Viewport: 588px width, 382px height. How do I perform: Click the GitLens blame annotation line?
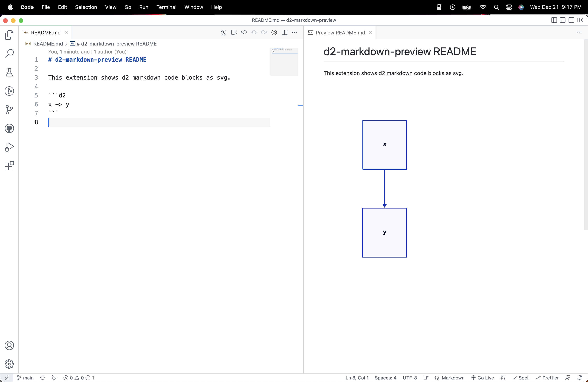[x=87, y=52]
